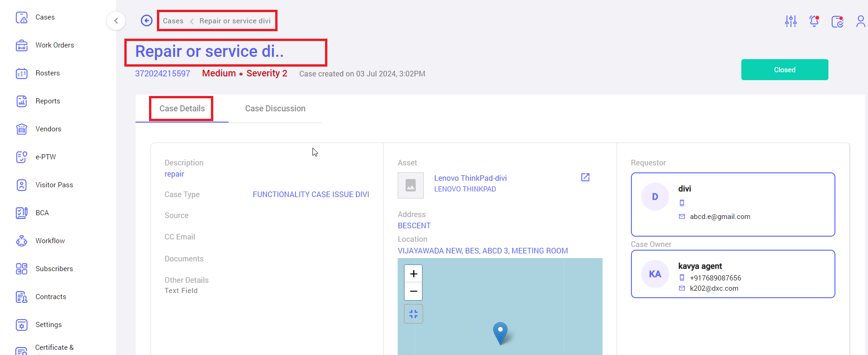Viewport: 868px width, 355px height.
Task: Click case owner phone +917689087656
Action: (x=715, y=278)
